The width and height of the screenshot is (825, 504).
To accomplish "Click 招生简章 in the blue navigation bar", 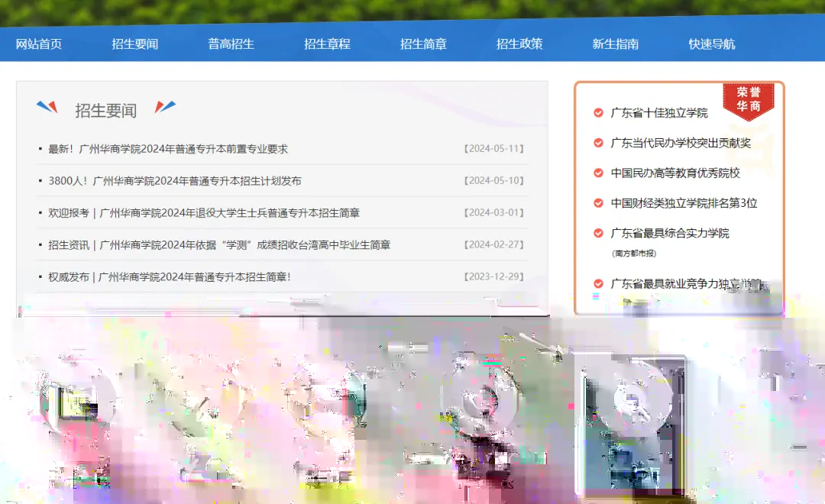I will 423,44.
